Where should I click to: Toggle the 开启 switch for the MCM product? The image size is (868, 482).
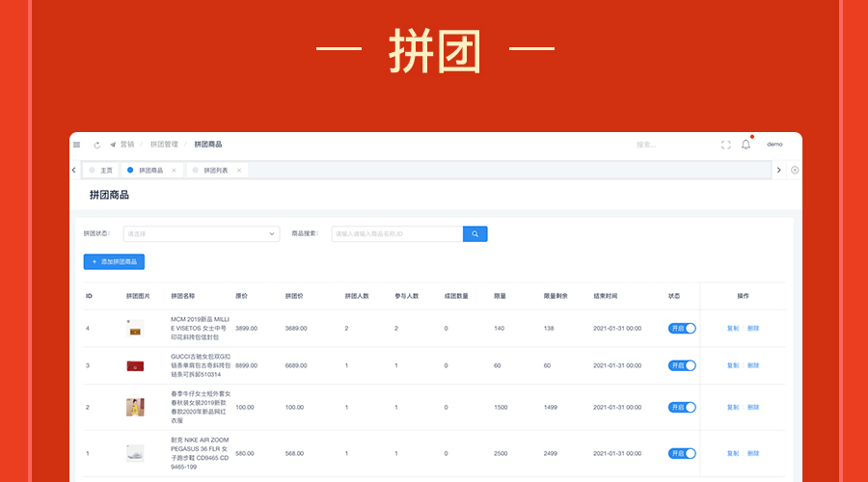(x=682, y=329)
